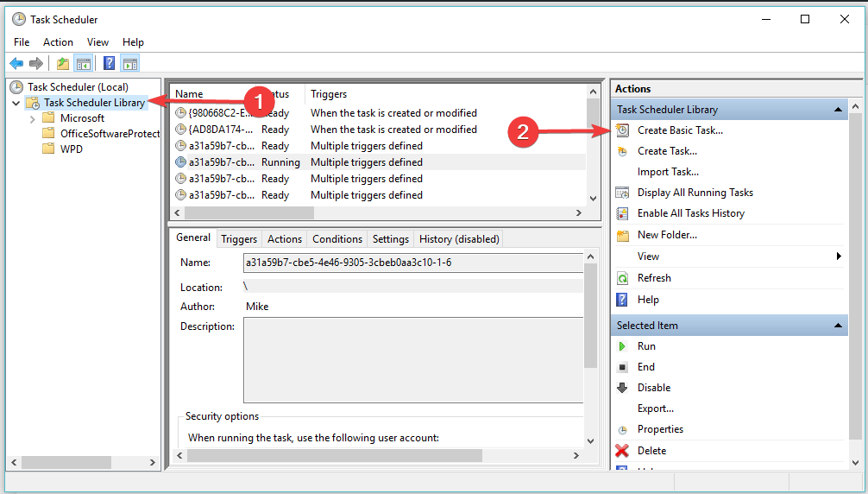Click the Properties clock icon
The width and height of the screenshot is (868, 494).
(623, 430)
